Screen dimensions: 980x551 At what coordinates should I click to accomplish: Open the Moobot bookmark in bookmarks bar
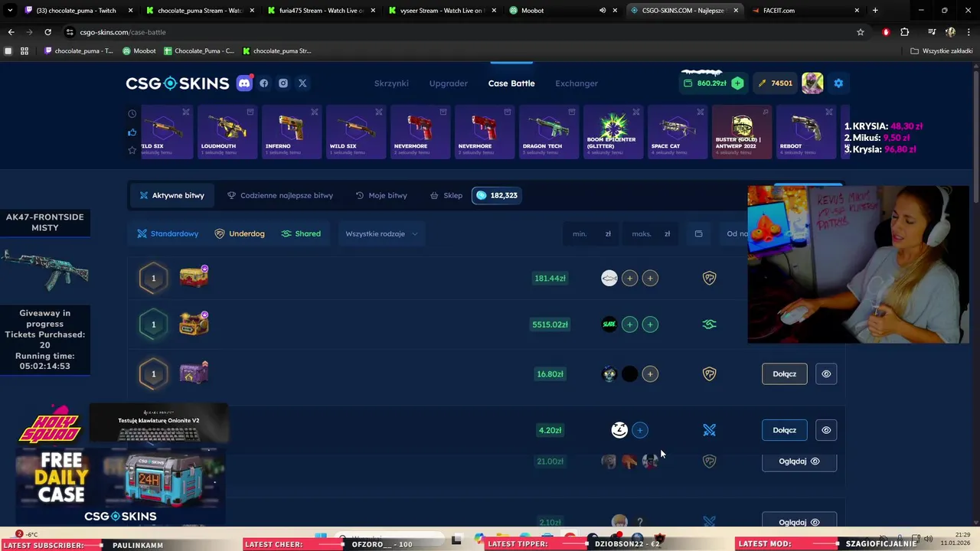point(139,51)
